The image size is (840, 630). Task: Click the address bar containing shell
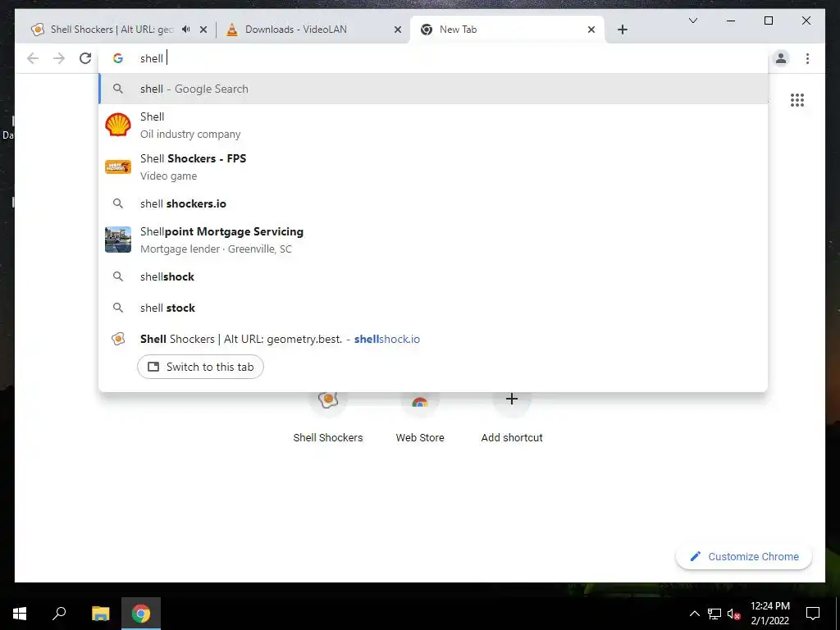434,58
